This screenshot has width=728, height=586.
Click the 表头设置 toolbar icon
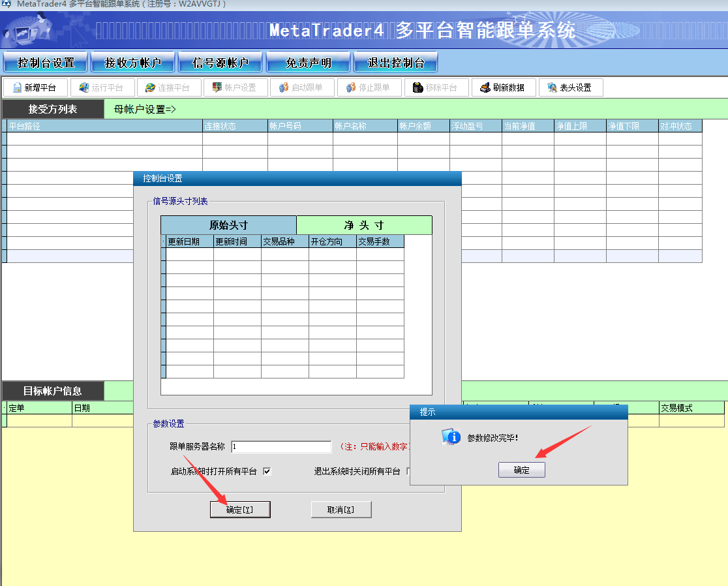[552, 87]
